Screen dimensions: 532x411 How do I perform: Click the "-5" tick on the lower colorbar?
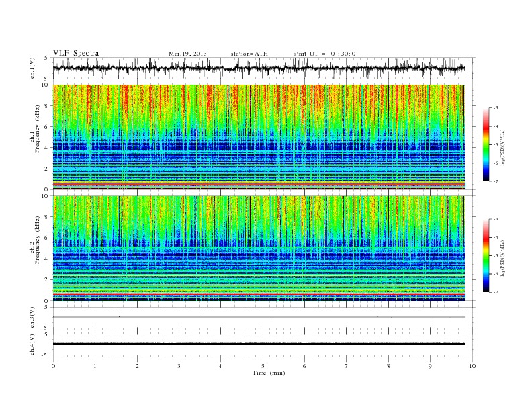(x=495, y=255)
